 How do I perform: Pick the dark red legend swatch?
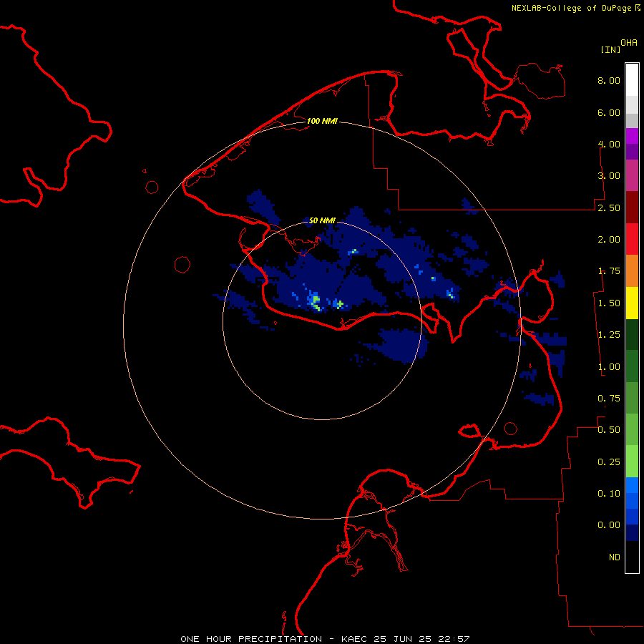632,208
